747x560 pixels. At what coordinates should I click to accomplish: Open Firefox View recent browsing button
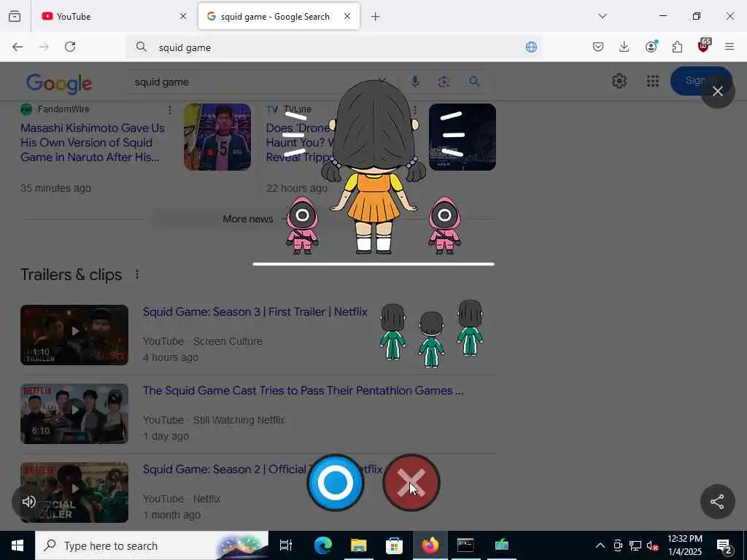coord(15,17)
